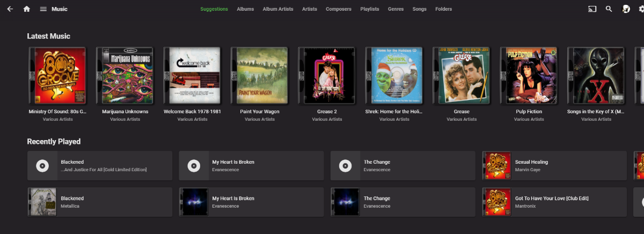Open Paint Your Wagon album cover
This screenshot has height=234, width=644.
[260, 76]
